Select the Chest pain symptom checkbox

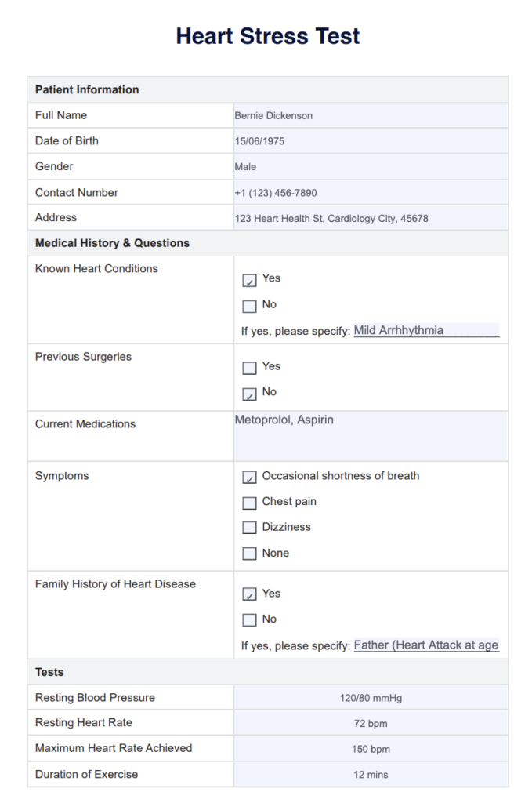[249, 503]
